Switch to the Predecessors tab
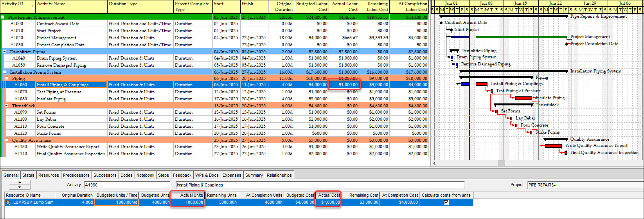 76,175
